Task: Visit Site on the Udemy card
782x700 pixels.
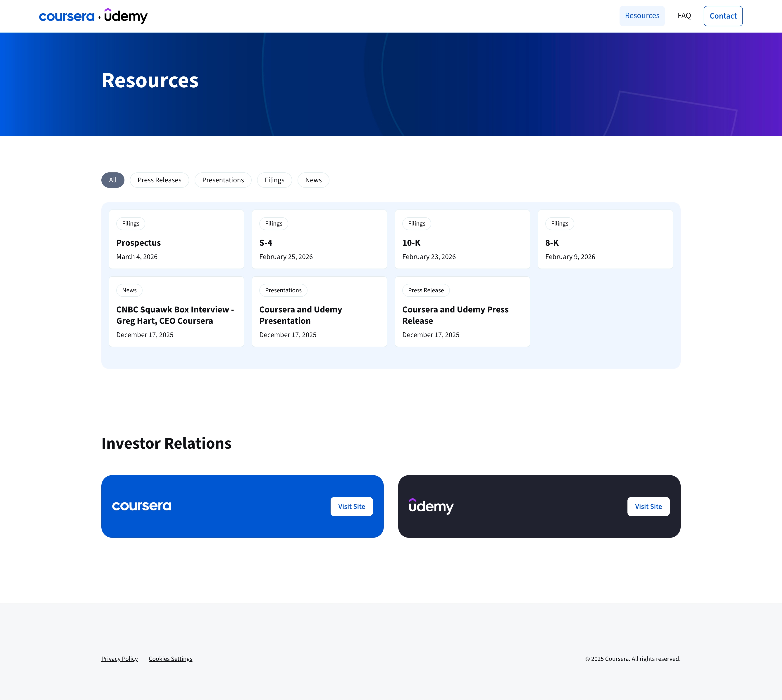Action: click(x=648, y=507)
